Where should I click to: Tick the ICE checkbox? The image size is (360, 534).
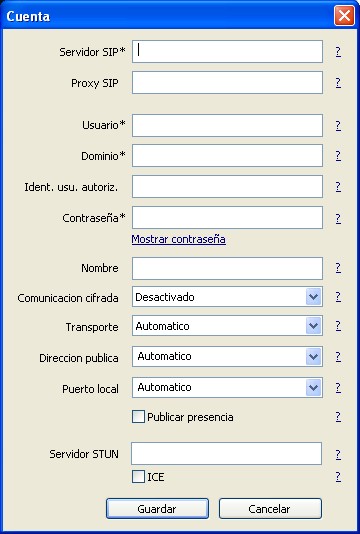tap(138, 476)
